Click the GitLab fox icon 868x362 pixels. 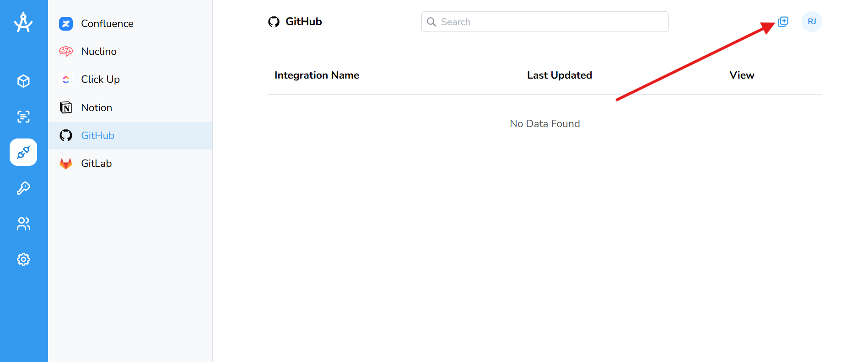tap(66, 163)
